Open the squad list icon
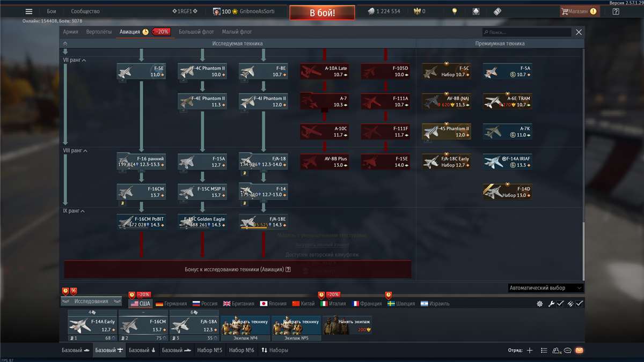Screen dimensions: 644x362 click(x=544, y=350)
